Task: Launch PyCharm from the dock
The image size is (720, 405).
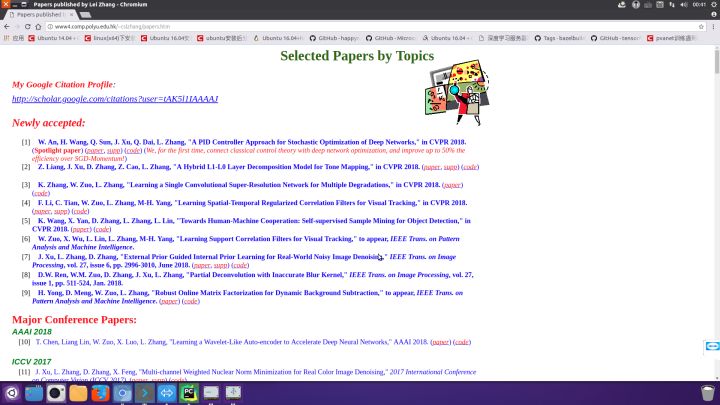Action: click(189, 393)
